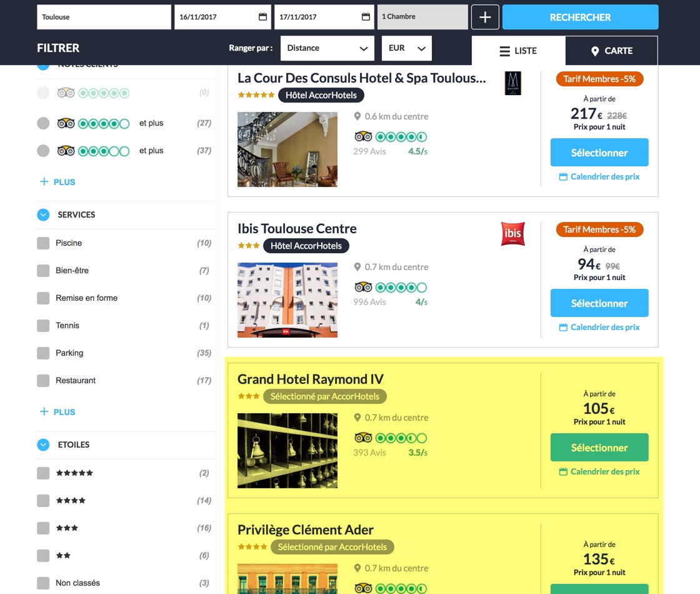This screenshot has width=700, height=594.
Task: Collapse the ETOILES filter section
Action: point(43,445)
